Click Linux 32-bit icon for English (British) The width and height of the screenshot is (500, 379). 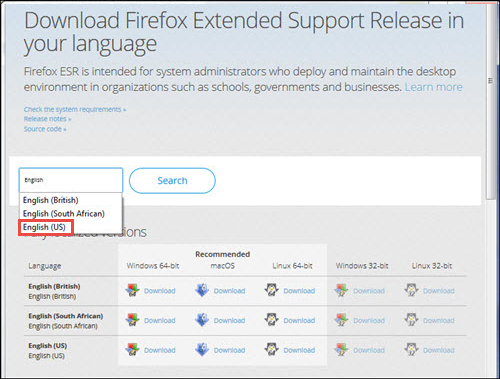click(411, 290)
